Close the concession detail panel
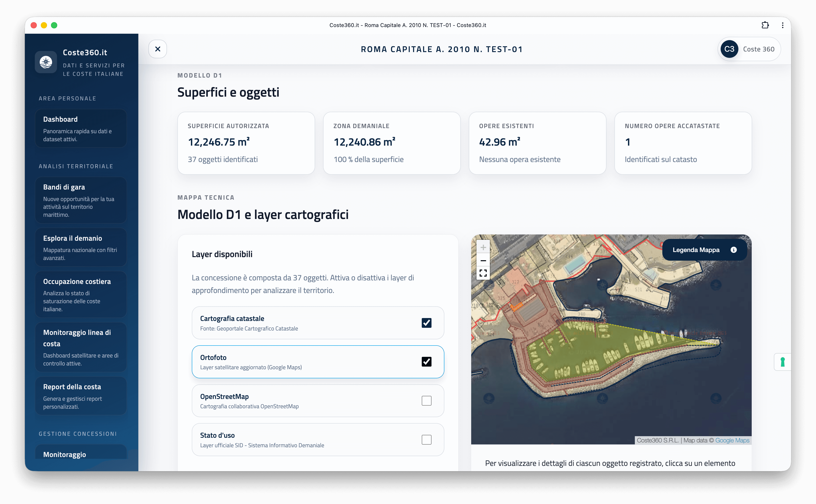This screenshot has width=816, height=504. pos(157,49)
